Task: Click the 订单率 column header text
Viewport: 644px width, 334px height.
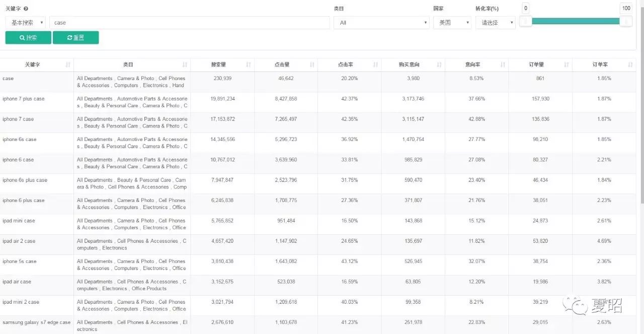Action: 600,64
